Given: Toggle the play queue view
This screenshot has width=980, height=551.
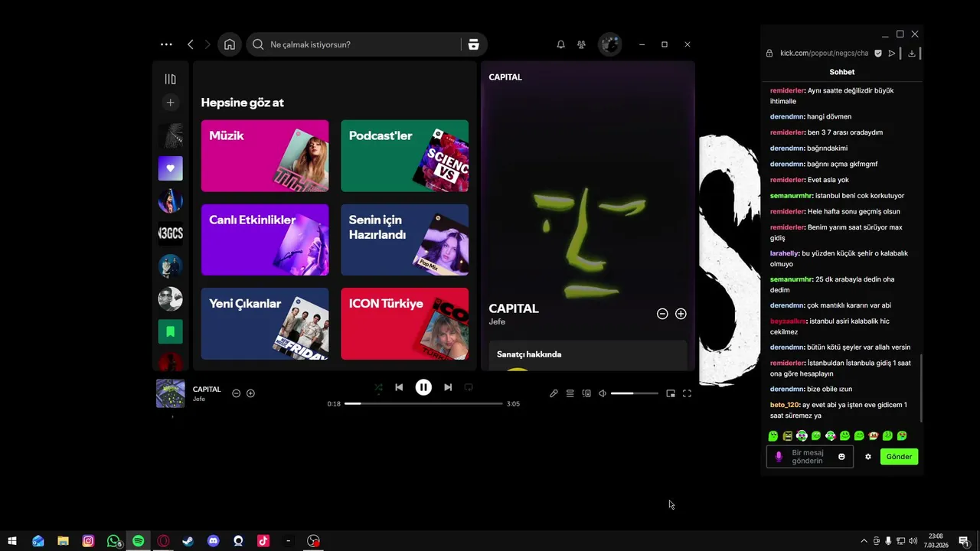Looking at the screenshot, I should point(570,393).
